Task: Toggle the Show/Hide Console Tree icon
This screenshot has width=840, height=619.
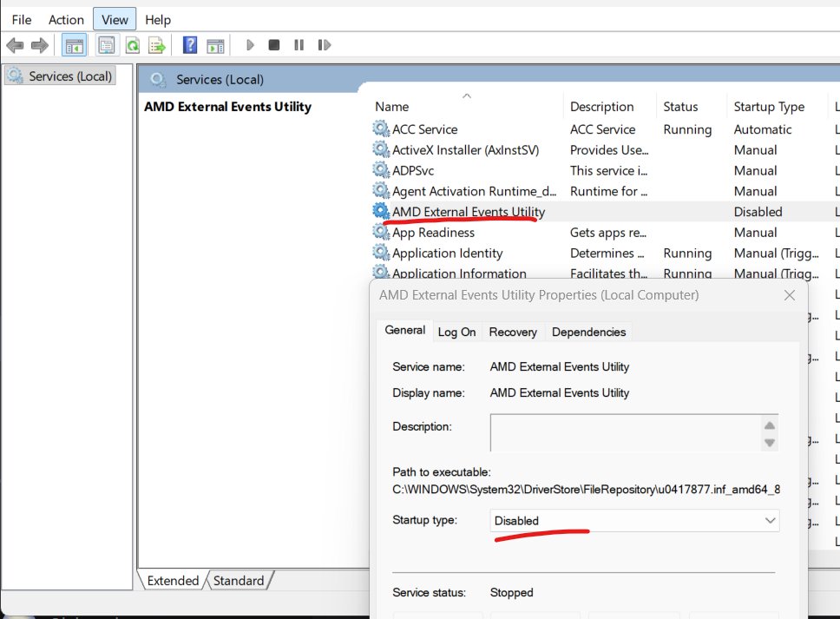Action: (x=74, y=45)
